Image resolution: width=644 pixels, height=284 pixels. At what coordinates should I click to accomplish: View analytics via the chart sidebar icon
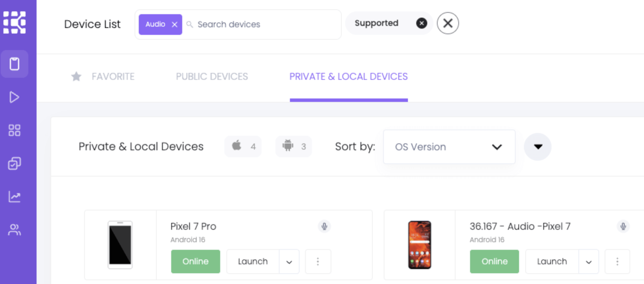pyautogui.click(x=14, y=197)
